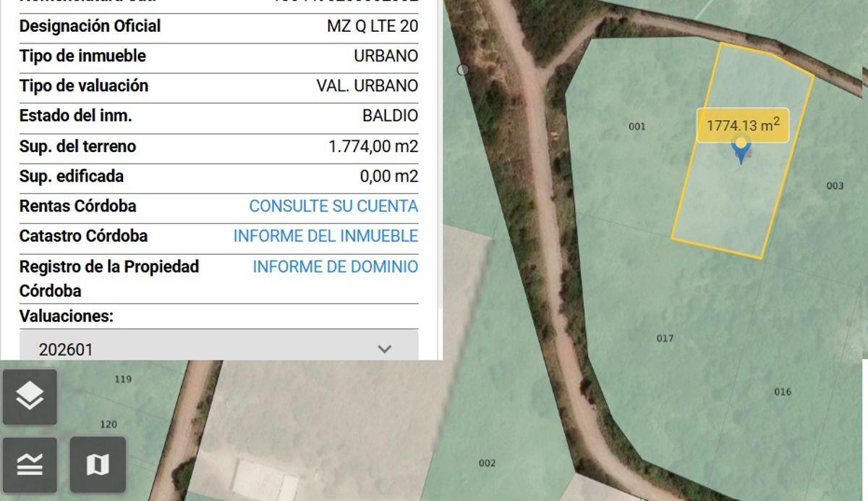This screenshot has width=868, height=501.
Task: Click the BALDIO property status value
Action: coord(390,116)
